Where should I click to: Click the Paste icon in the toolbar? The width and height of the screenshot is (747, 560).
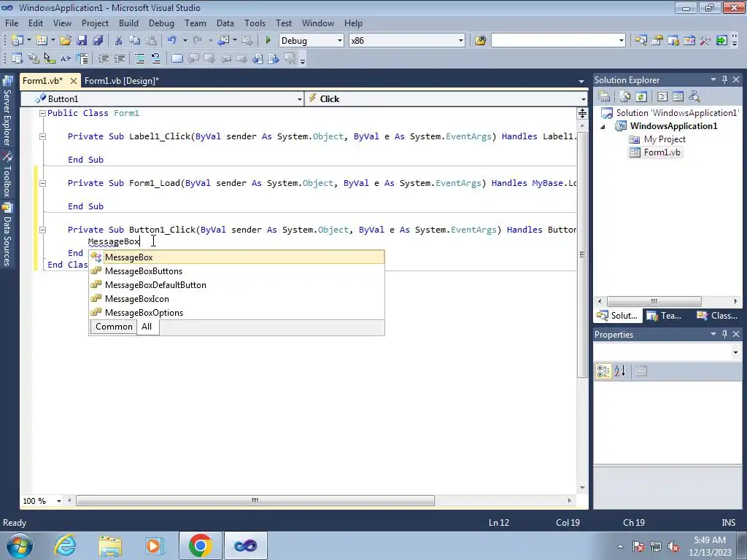click(x=151, y=41)
